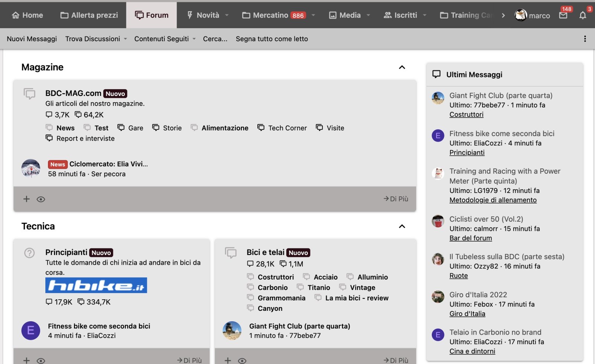Click the chat bubble icon beside BDC-MAG.com
The width and height of the screenshot is (595, 364).
29,93
